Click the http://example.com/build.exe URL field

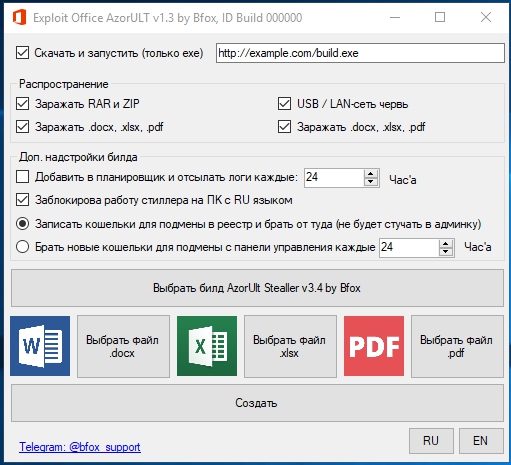pos(360,53)
